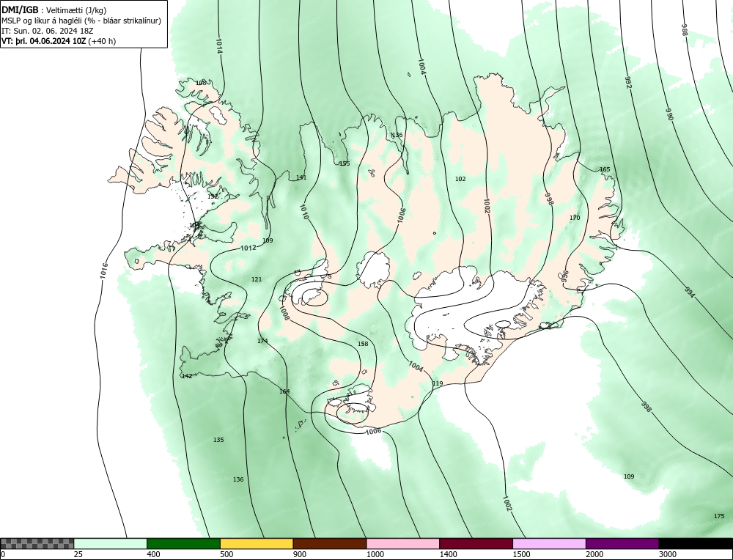Click the 'IT: Sun. 02. 06. 2024 18Z' line
Image resolution: width=733 pixels, height=560 pixels.
(x=48, y=31)
